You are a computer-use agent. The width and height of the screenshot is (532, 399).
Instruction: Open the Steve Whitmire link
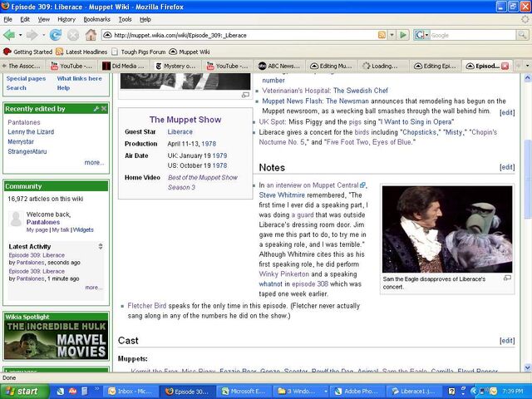pos(282,195)
